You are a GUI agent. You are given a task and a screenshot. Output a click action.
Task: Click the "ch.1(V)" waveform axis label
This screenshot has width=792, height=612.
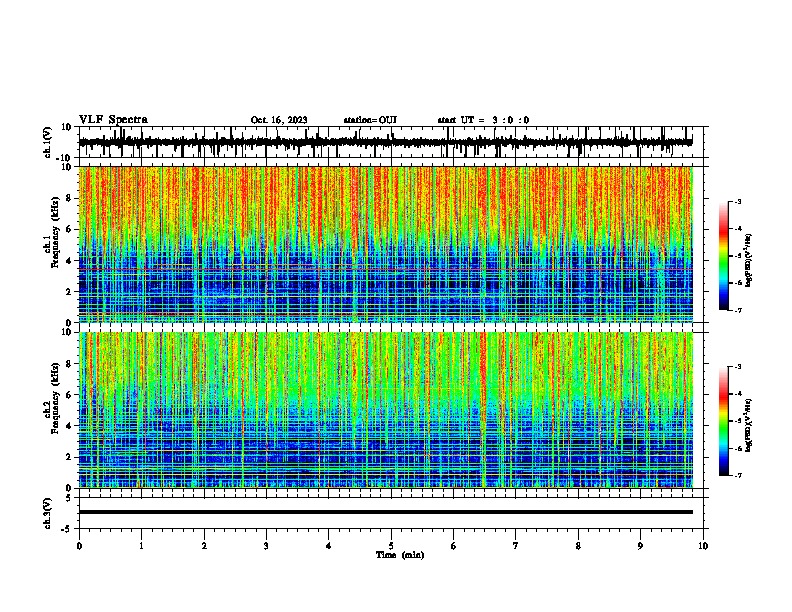click(48, 142)
